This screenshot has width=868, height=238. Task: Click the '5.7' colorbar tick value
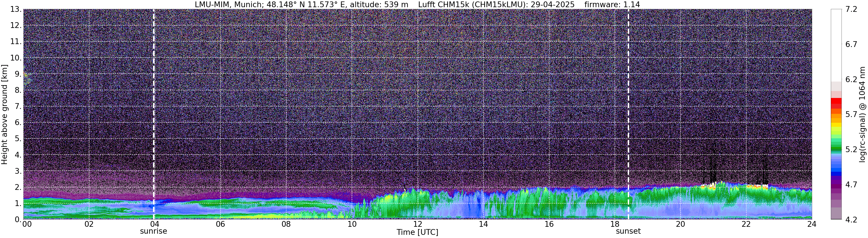[851, 115]
